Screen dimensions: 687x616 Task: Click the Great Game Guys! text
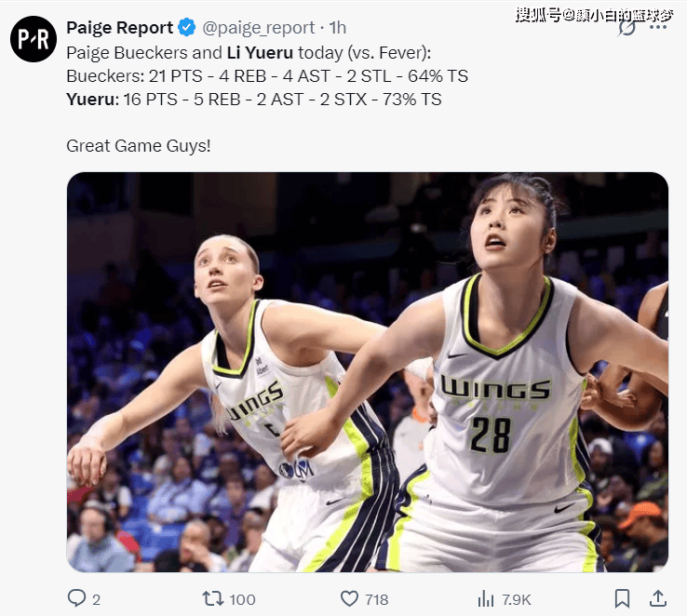(139, 146)
